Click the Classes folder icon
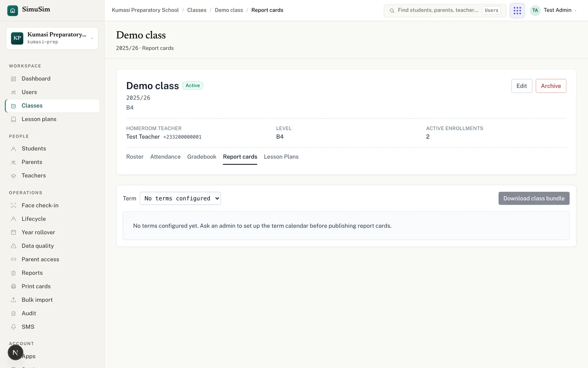The image size is (588, 368). tap(14, 106)
